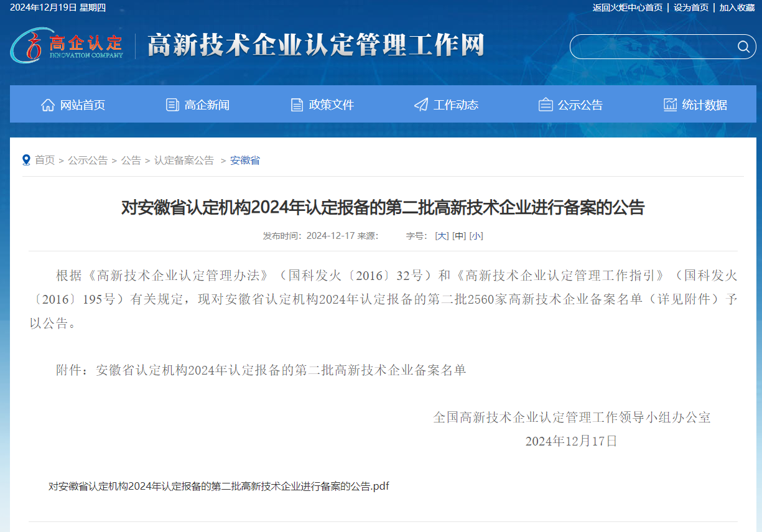The image size is (762, 532).
Task: Click the 加入收藏 link
Action: (737, 7)
